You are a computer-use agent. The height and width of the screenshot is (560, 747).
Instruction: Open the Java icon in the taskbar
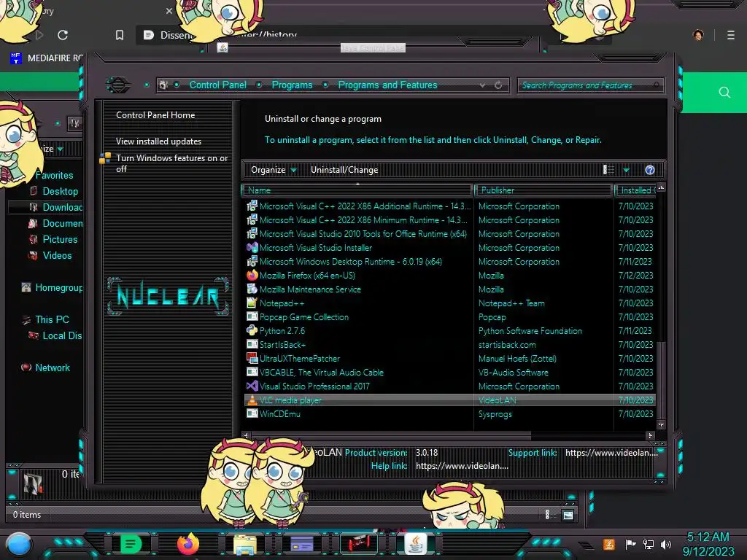[x=415, y=543]
